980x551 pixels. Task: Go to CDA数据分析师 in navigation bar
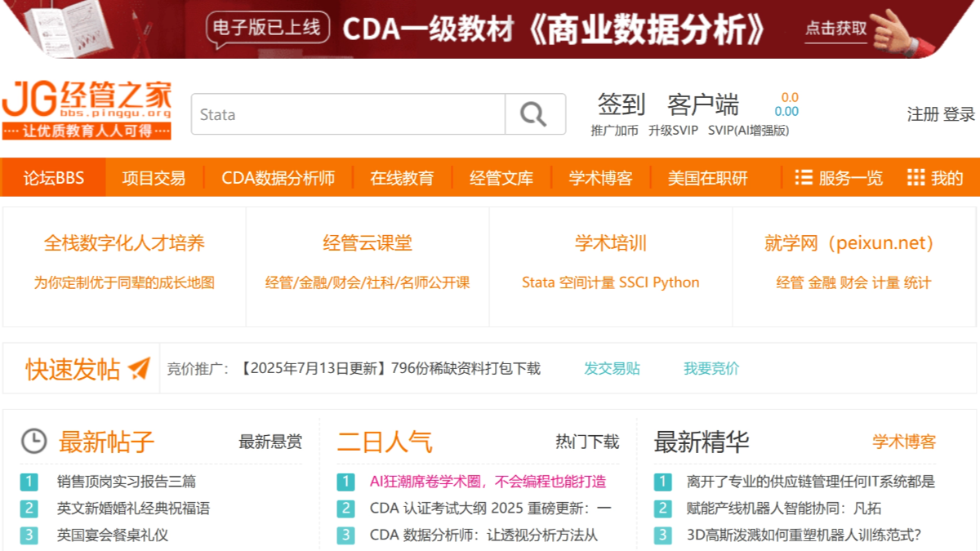point(278,178)
